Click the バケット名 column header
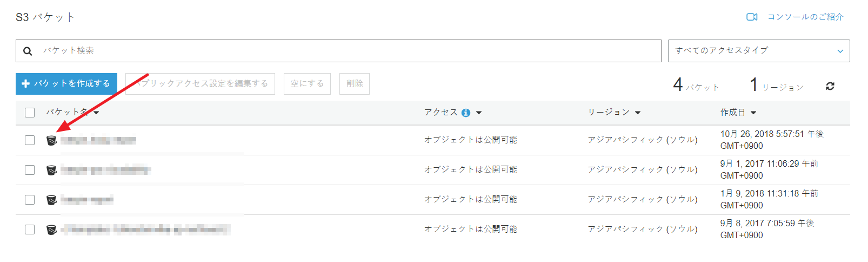868x262 pixels. (x=66, y=112)
